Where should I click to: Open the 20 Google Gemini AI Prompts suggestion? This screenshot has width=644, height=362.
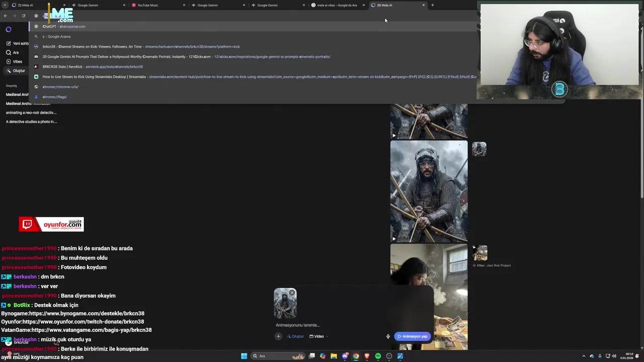coord(253,56)
